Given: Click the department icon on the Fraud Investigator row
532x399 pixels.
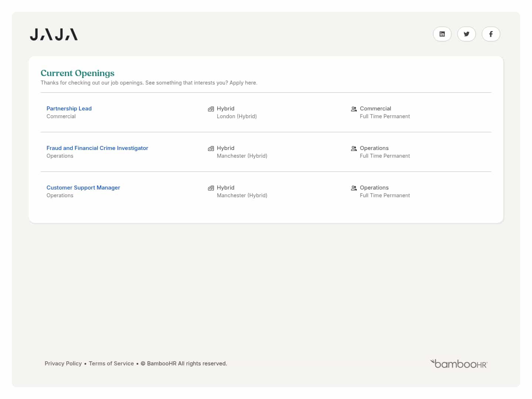Looking at the screenshot, I should pos(354,149).
